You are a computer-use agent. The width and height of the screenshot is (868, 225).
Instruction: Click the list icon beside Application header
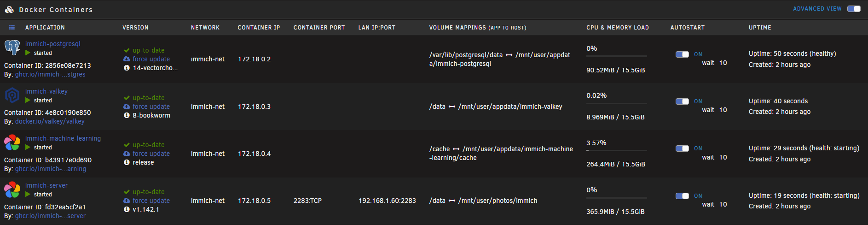pos(12,28)
